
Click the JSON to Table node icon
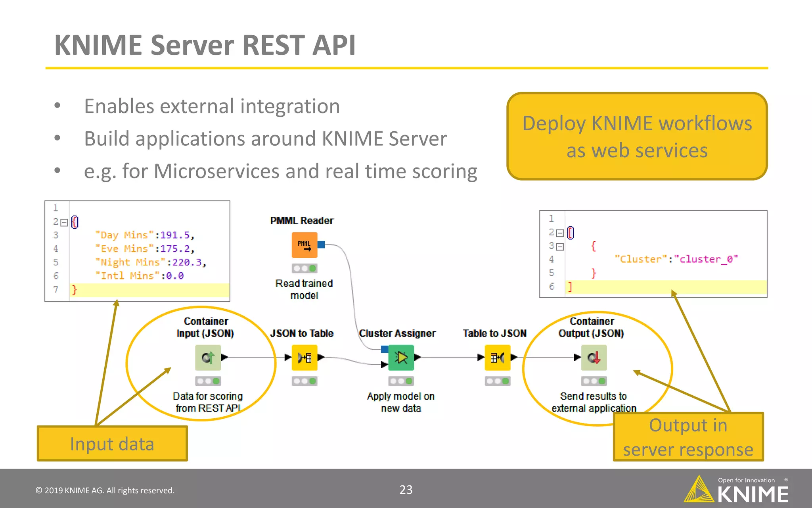tap(304, 358)
